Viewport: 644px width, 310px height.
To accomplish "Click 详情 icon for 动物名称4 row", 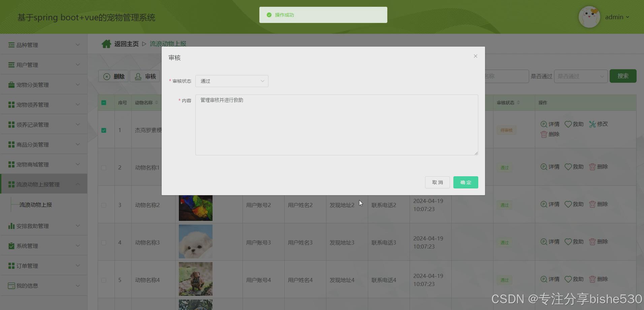I will coord(544,279).
